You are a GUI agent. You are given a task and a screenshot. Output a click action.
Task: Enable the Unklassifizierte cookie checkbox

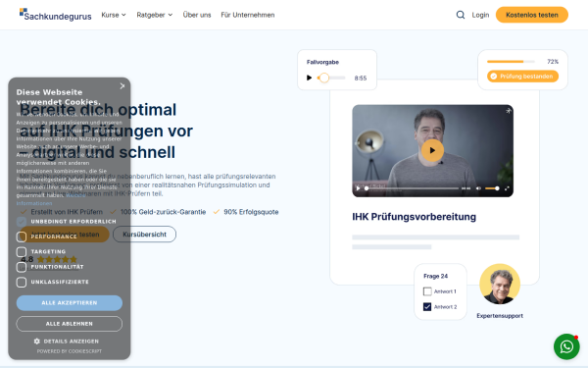click(x=22, y=282)
